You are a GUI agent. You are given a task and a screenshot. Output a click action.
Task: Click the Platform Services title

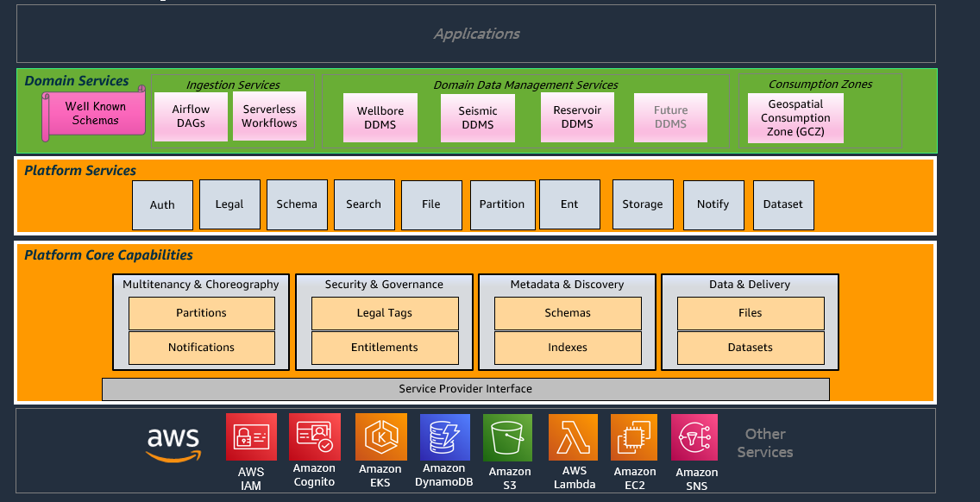80,171
